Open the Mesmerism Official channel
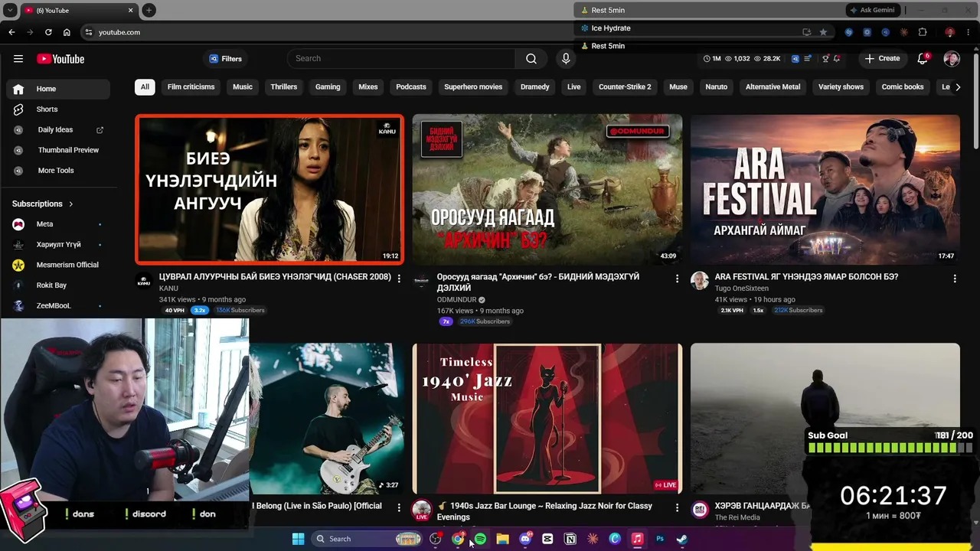Image resolution: width=980 pixels, height=551 pixels. point(58,265)
